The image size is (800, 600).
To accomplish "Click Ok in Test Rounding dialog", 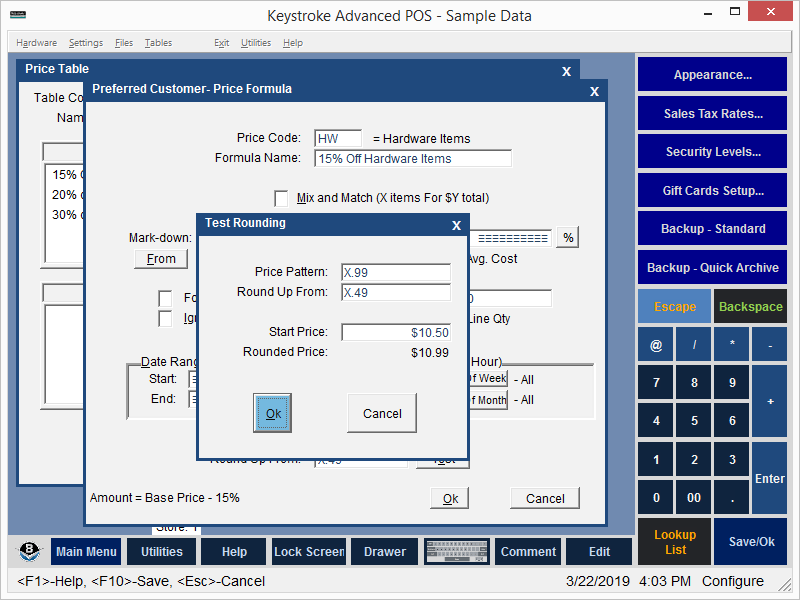I will 272,413.
